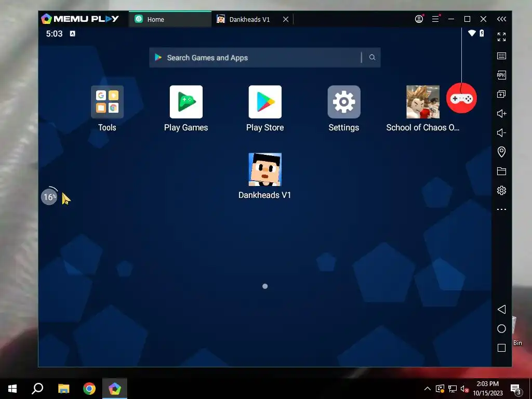This screenshot has width=532, height=399.
Task: Click the MEmu icon on the taskbar
Action: pyautogui.click(x=115, y=389)
